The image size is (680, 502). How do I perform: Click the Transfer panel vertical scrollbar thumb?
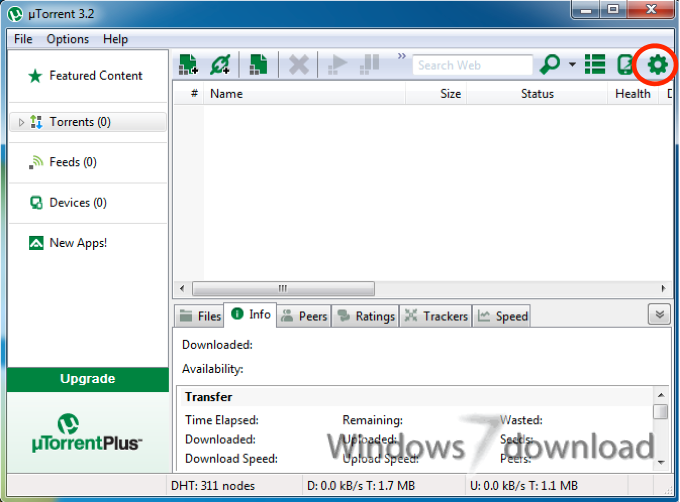[661, 411]
